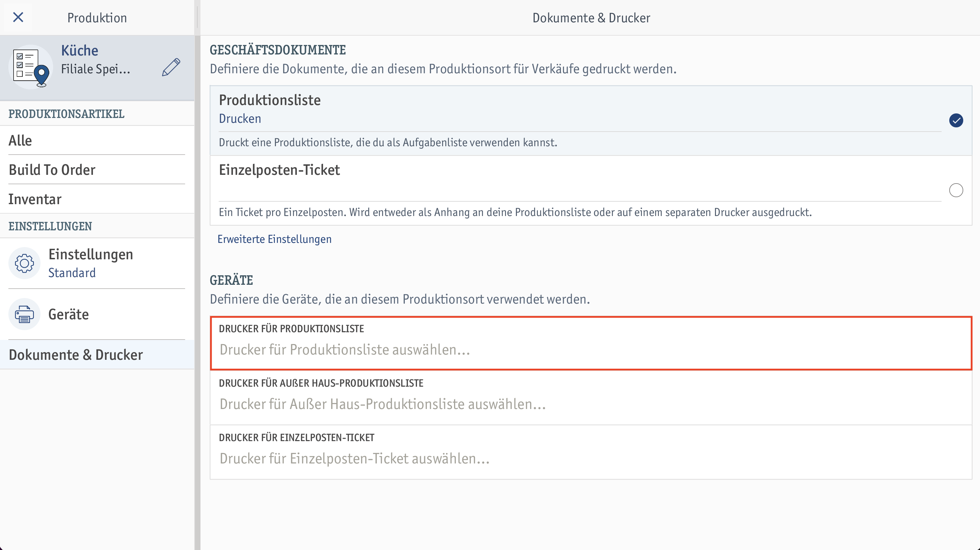Click the pencil edit icon for Küche
Viewport: 980px width, 550px height.
pos(171,67)
